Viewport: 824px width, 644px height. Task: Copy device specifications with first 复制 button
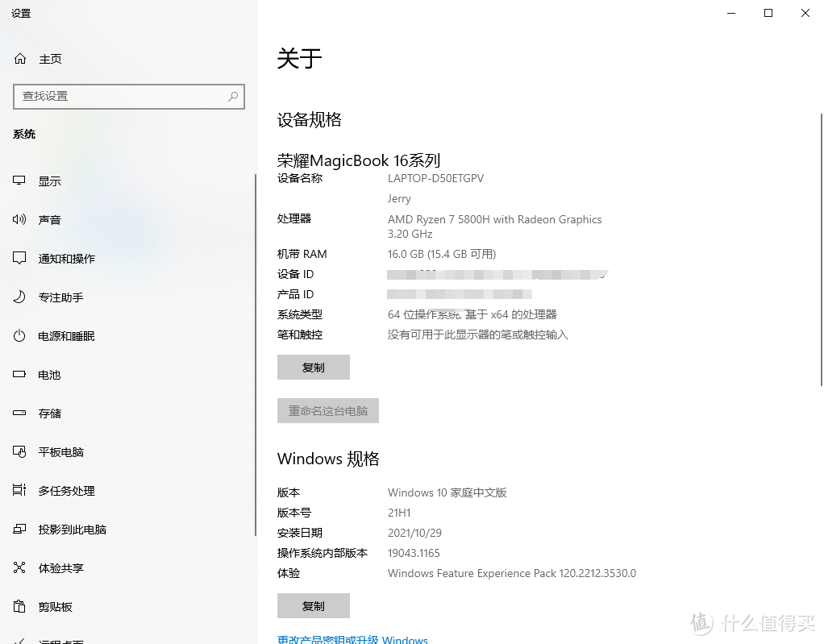[314, 367]
